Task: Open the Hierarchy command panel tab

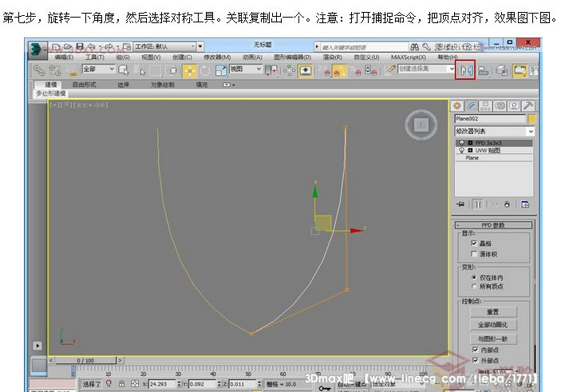Action: coord(485,105)
